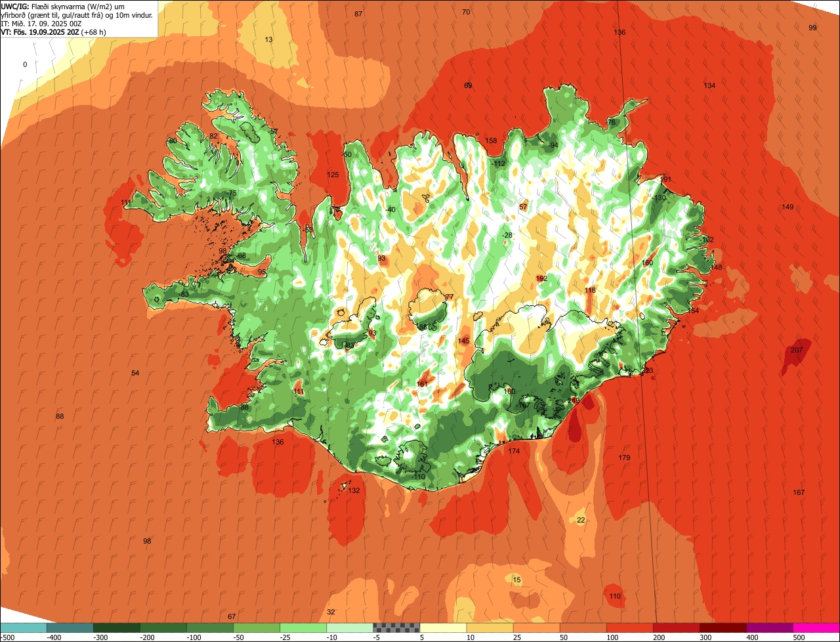Click the value '174' off the south coast
This screenshot has height=642, width=840.
click(514, 451)
